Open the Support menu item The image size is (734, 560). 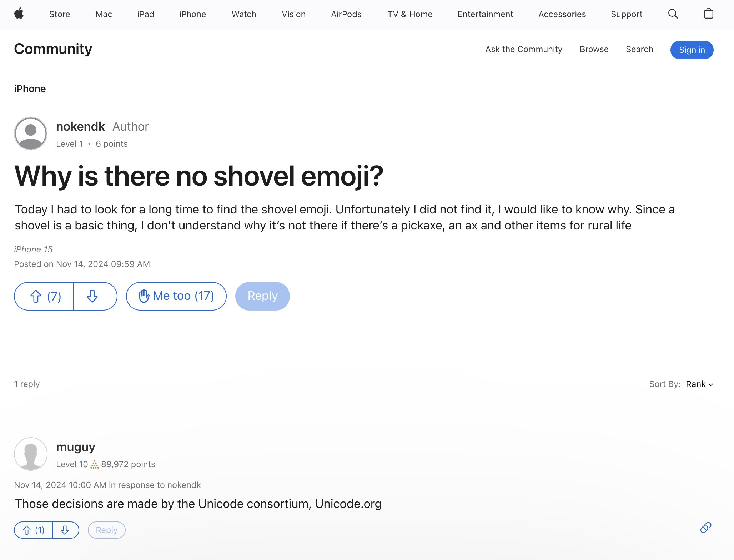point(626,14)
